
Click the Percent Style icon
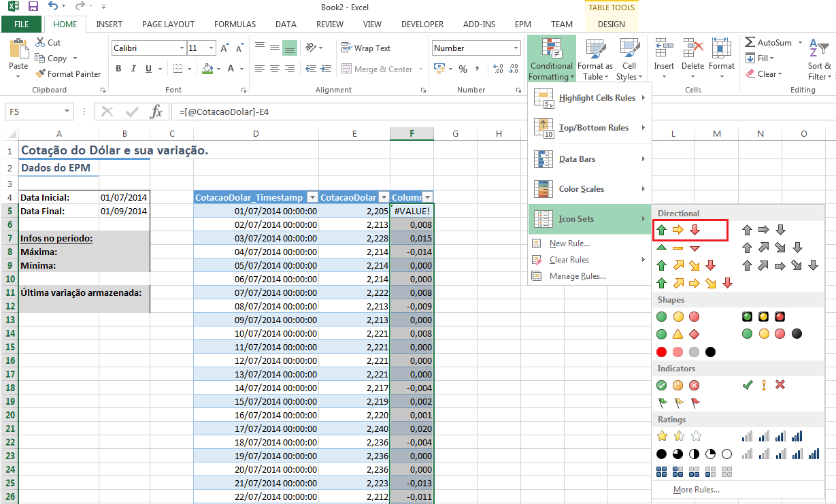tap(463, 69)
